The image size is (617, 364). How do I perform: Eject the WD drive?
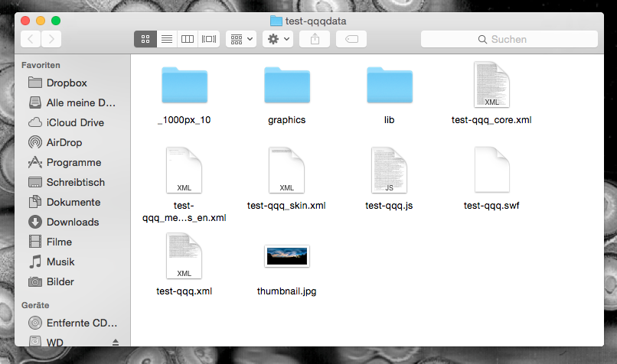116,341
